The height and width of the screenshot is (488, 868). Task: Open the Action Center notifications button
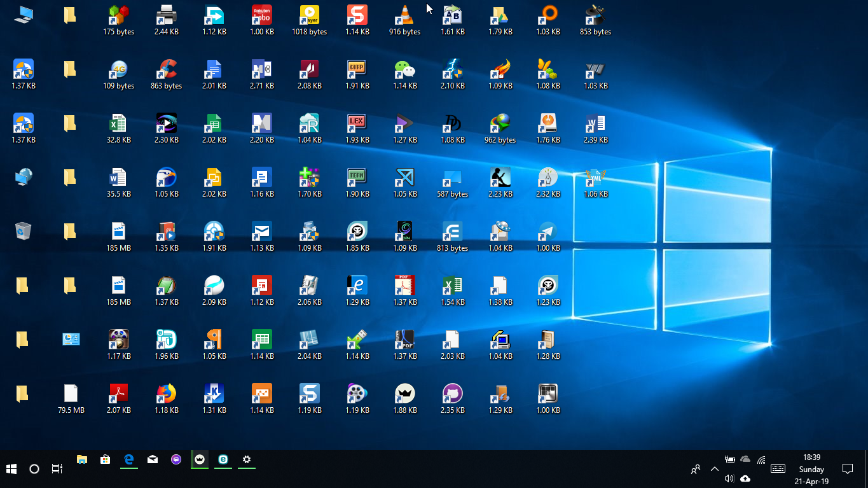847,469
